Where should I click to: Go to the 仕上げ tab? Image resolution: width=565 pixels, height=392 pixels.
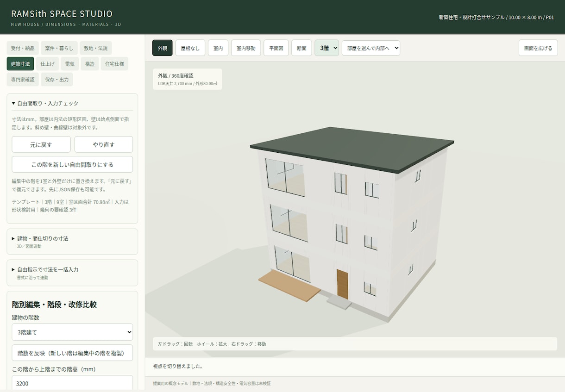(x=47, y=64)
